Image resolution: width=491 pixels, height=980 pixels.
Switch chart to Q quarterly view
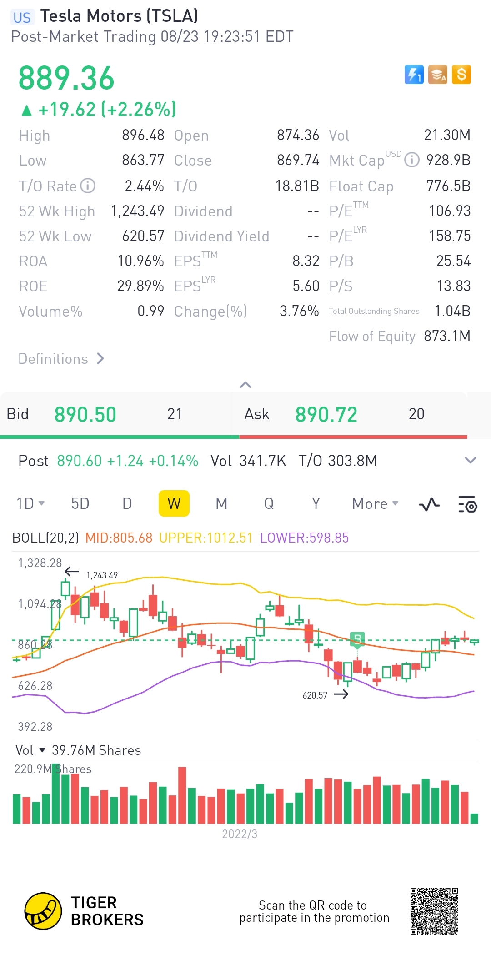(x=269, y=503)
